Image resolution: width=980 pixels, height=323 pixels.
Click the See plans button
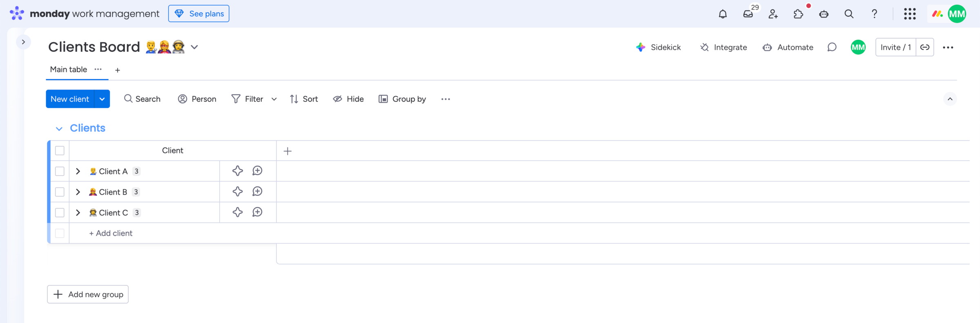pyautogui.click(x=199, y=13)
